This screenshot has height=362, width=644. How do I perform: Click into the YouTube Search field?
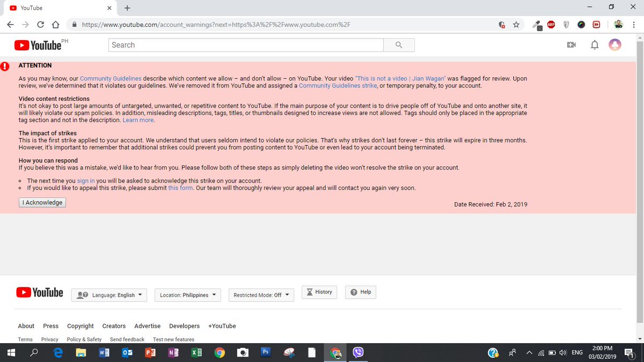click(x=246, y=45)
